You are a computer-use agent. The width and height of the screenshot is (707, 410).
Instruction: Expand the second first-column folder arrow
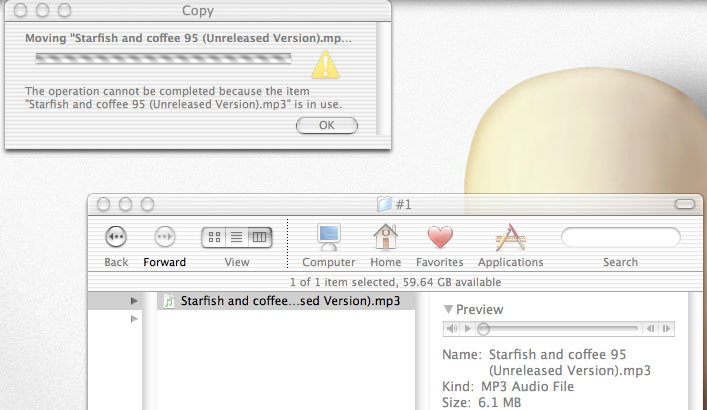134,319
